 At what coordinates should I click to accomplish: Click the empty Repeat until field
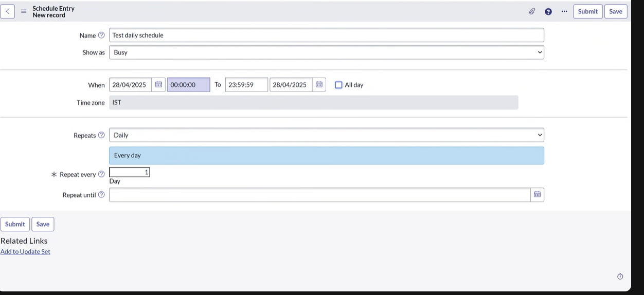tap(319, 195)
